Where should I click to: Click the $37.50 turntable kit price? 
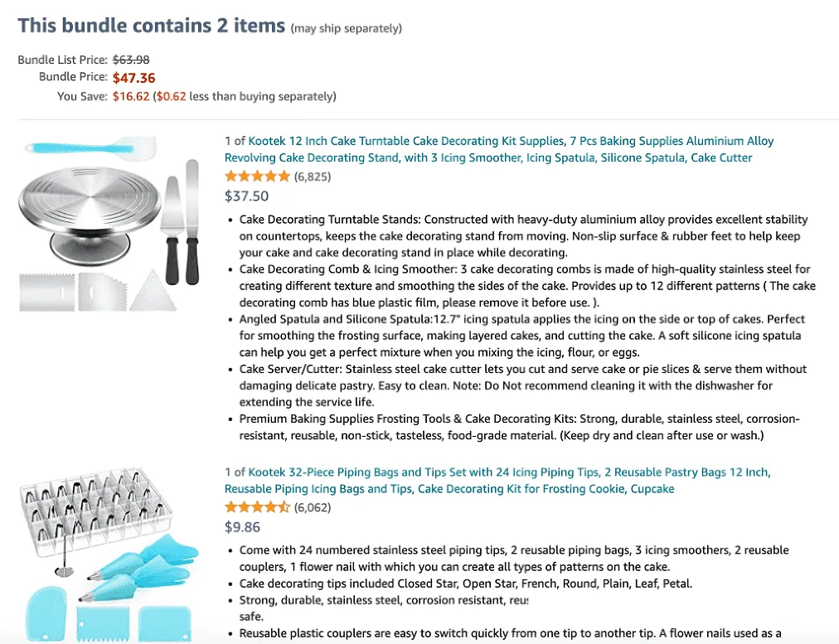(x=247, y=196)
